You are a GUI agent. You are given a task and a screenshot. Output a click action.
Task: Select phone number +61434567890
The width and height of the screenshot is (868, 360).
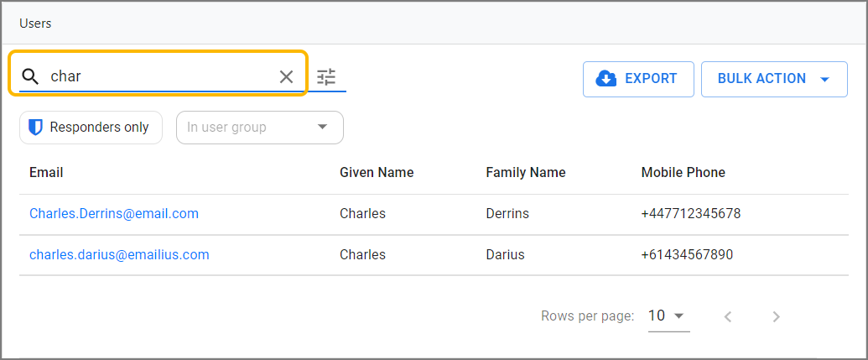[x=687, y=255]
